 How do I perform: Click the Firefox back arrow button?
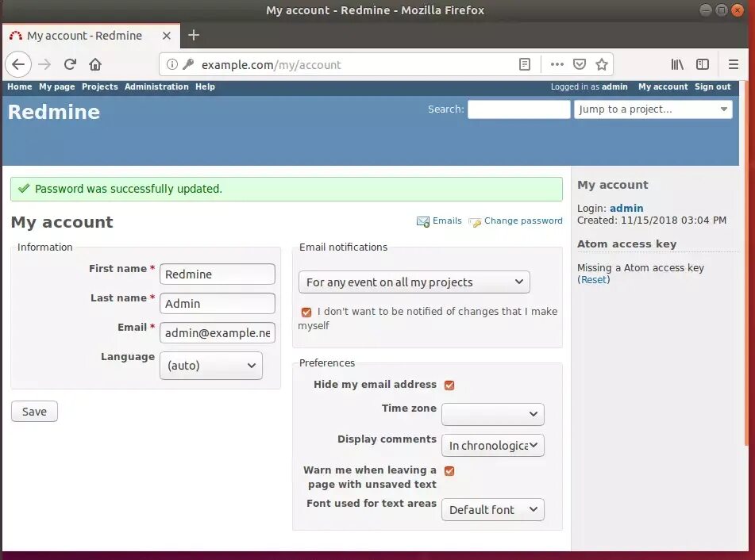tap(18, 64)
